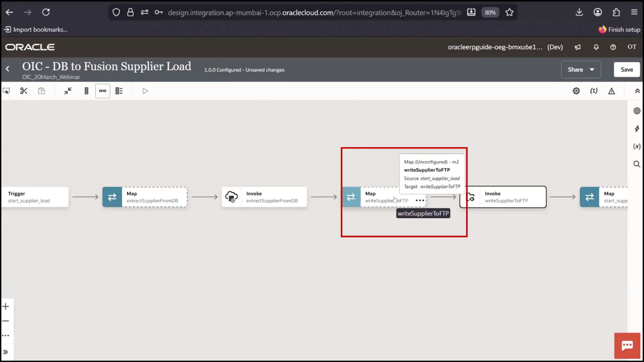The image size is (644, 362).
Task: Select the Map start_supp node at right edge
Action: (x=604, y=197)
